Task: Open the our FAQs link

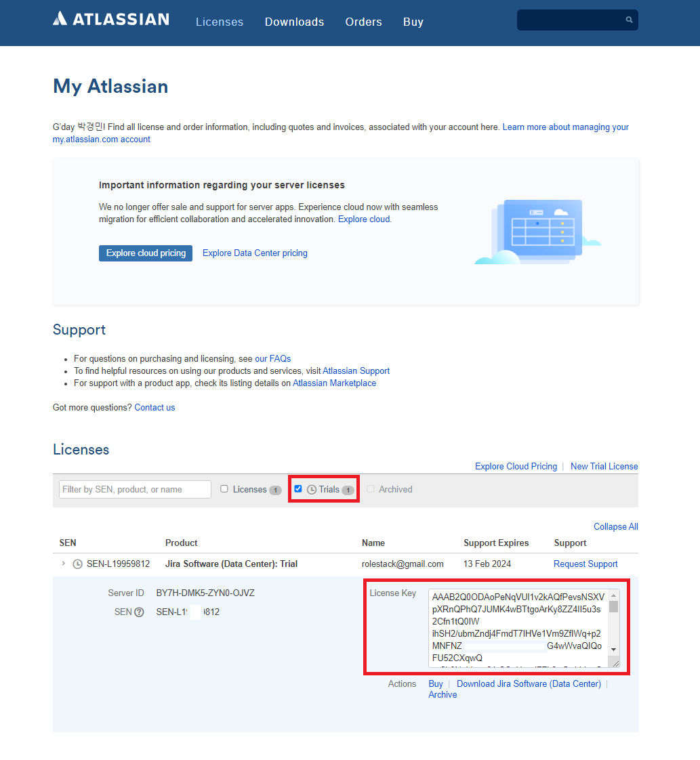Action: pos(273,359)
